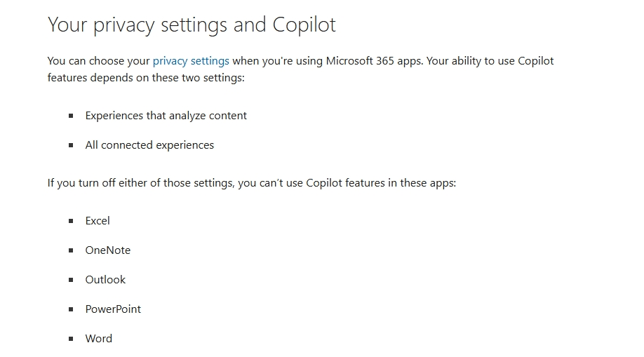
Task: Select "All connected experiences" list item
Action: click(x=149, y=145)
